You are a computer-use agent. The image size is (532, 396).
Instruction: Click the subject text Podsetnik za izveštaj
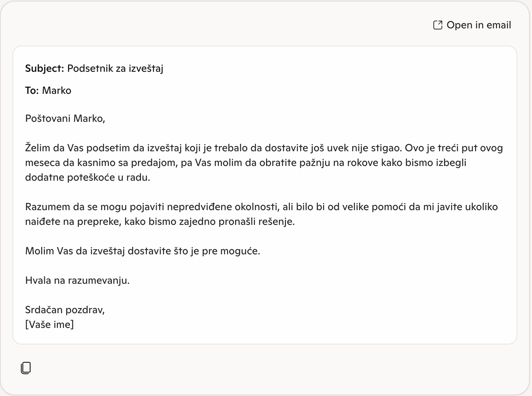click(115, 68)
